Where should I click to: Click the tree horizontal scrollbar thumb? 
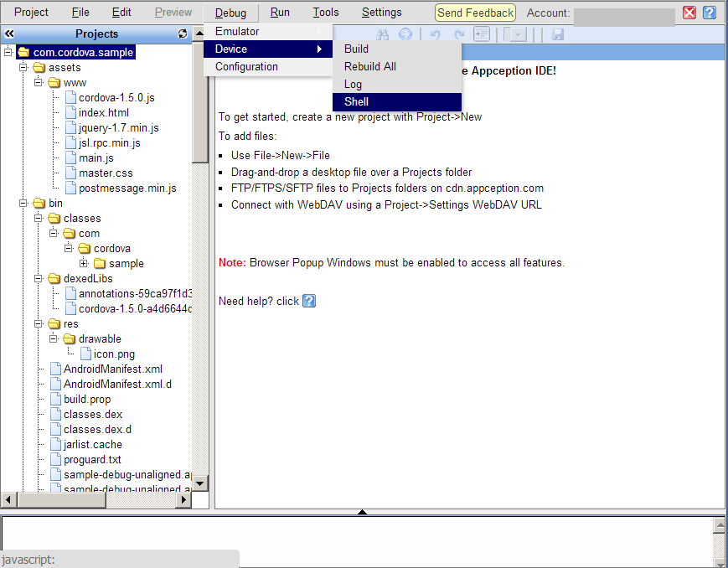(x=61, y=500)
